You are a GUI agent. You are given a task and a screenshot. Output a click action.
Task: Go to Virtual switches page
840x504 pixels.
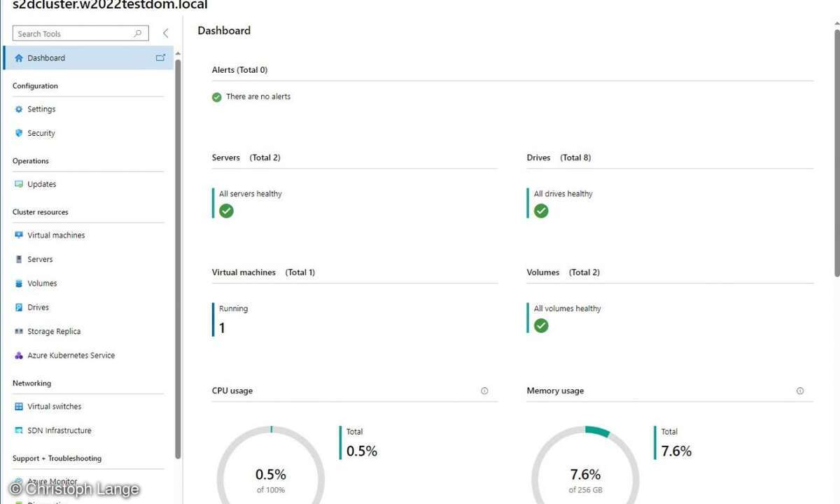(x=54, y=407)
